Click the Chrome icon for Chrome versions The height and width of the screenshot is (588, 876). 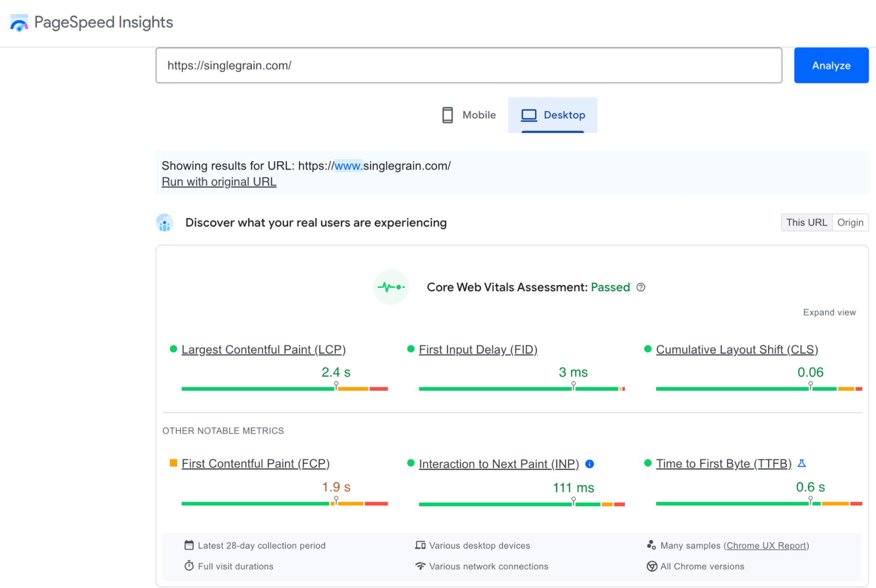pyautogui.click(x=652, y=566)
